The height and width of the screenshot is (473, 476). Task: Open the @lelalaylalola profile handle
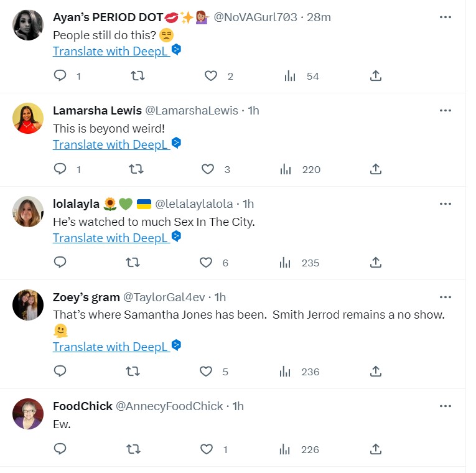point(194,204)
